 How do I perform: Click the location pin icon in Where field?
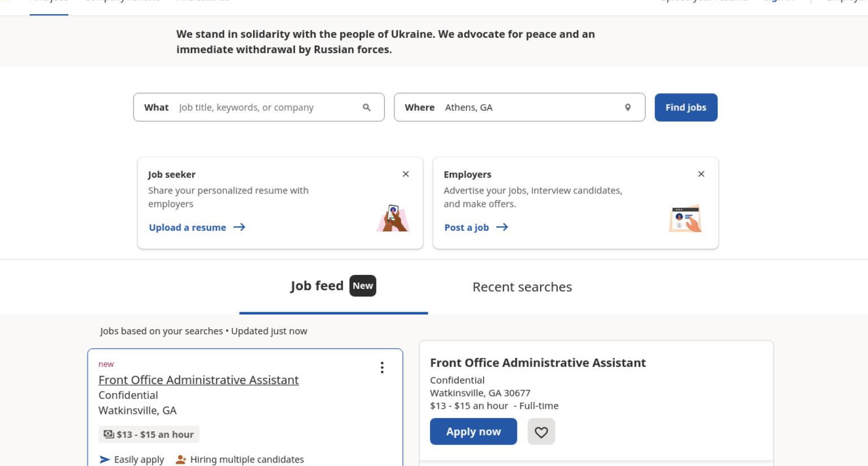click(628, 107)
